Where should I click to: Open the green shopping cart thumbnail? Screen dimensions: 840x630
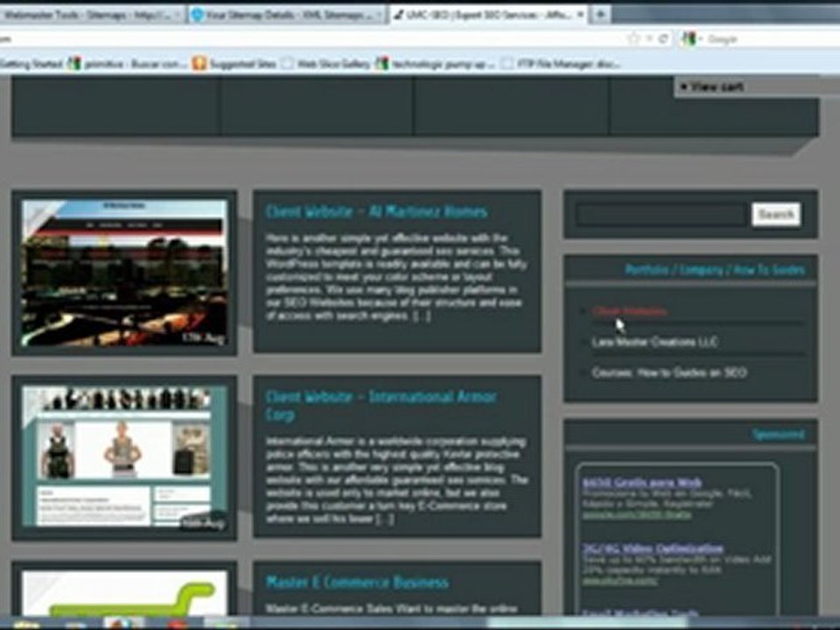124,593
